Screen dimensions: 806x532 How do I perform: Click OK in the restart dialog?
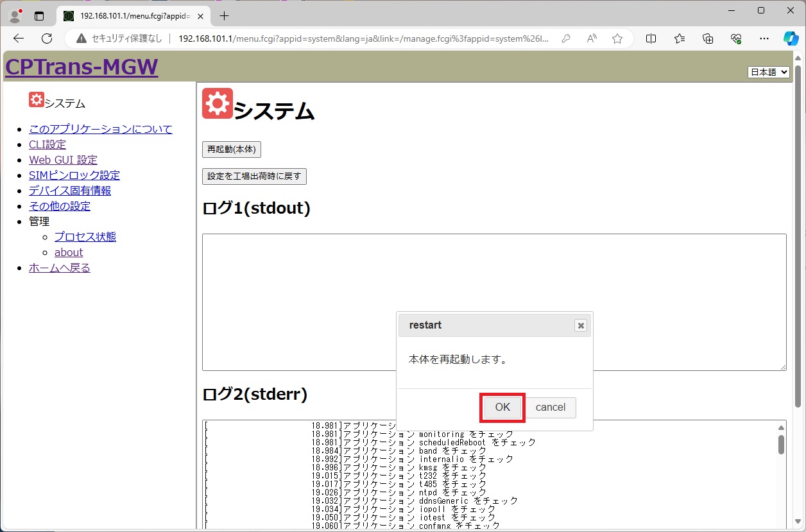tap(502, 408)
